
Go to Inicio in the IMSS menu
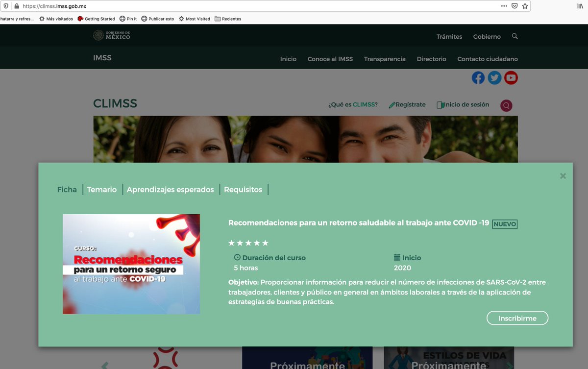click(x=288, y=59)
